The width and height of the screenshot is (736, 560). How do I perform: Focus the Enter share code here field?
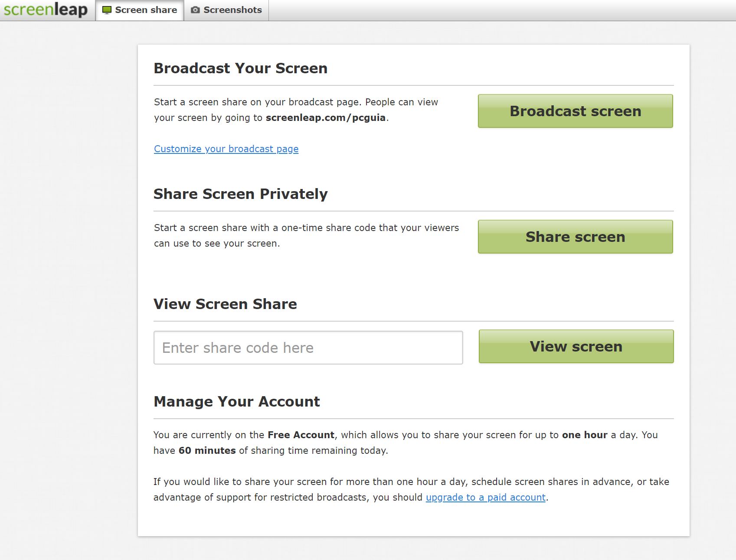308,348
